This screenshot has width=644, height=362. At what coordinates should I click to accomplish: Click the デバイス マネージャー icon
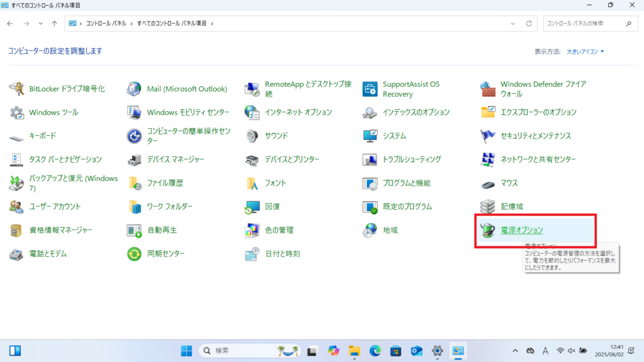pos(135,160)
